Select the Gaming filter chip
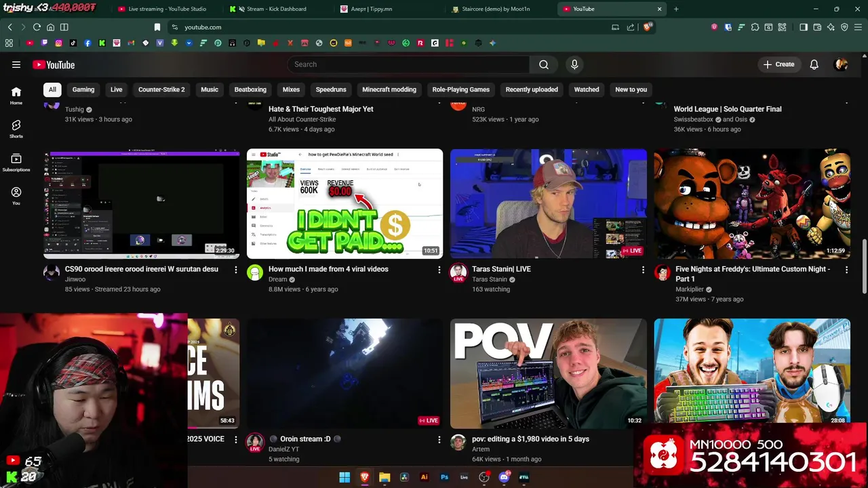868x488 pixels. click(83, 89)
